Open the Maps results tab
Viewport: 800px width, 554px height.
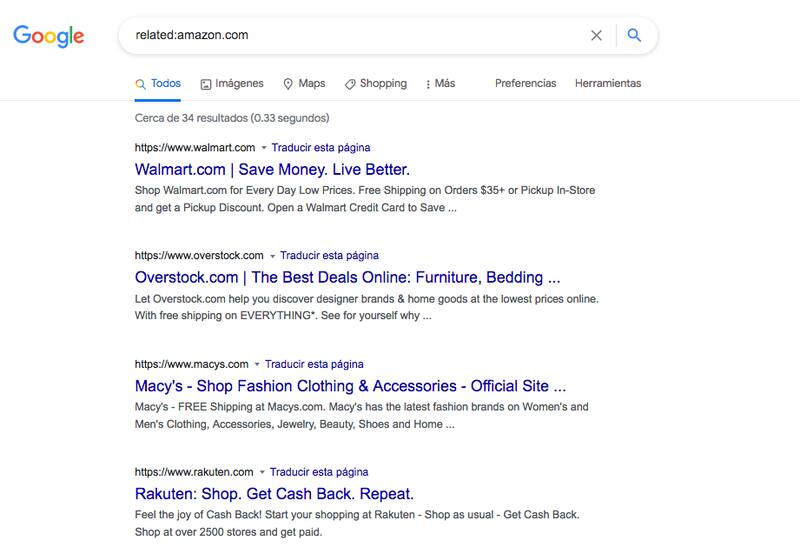pos(304,84)
